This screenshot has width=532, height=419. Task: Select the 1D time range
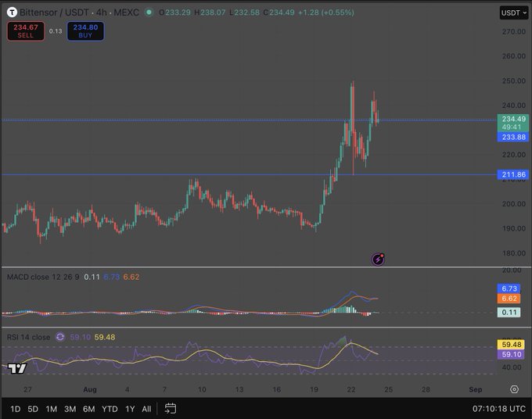click(16, 409)
